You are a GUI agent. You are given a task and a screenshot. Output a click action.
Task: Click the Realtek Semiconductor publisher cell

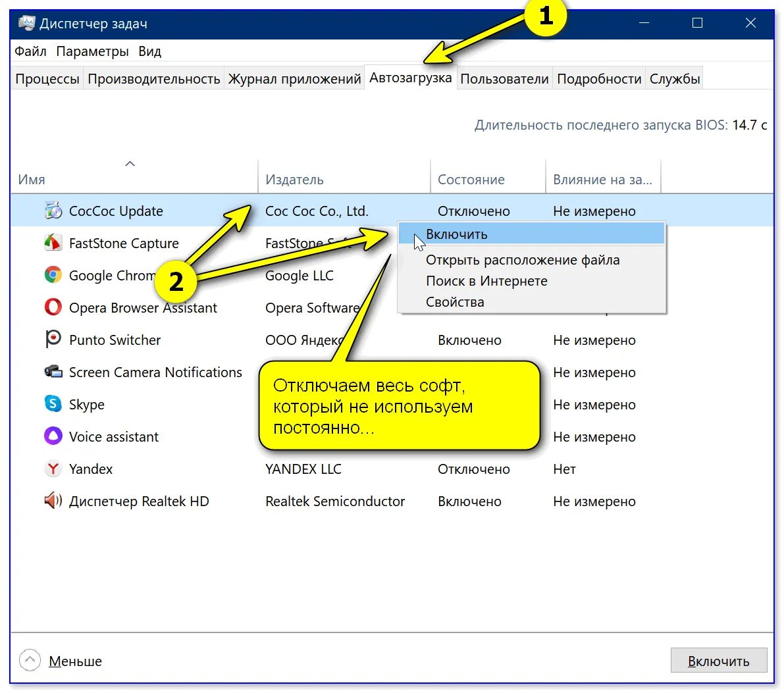[x=335, y=501]
